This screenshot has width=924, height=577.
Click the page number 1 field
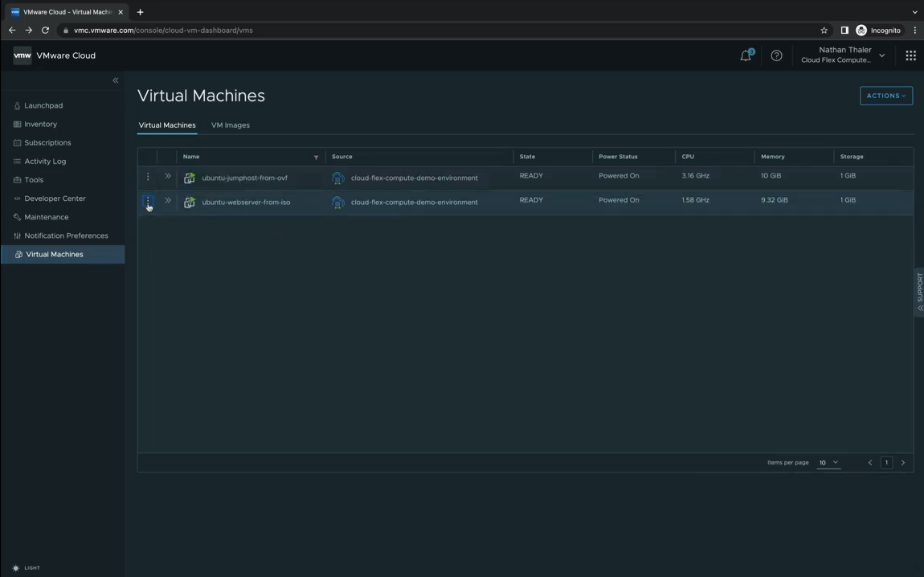[886, 463]
